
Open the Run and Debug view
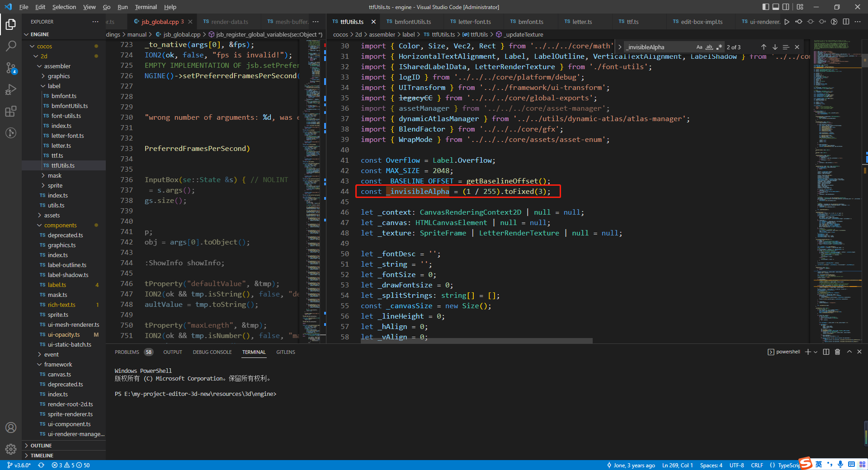pos(11,89)
